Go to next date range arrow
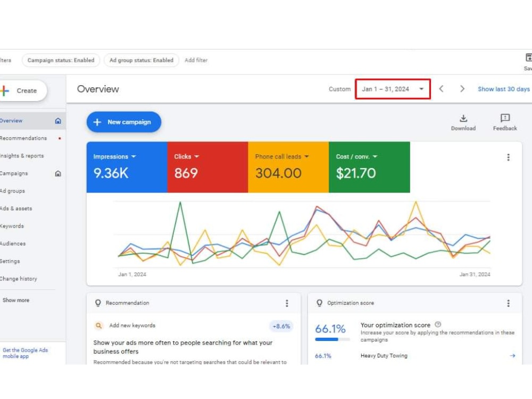 462,89
